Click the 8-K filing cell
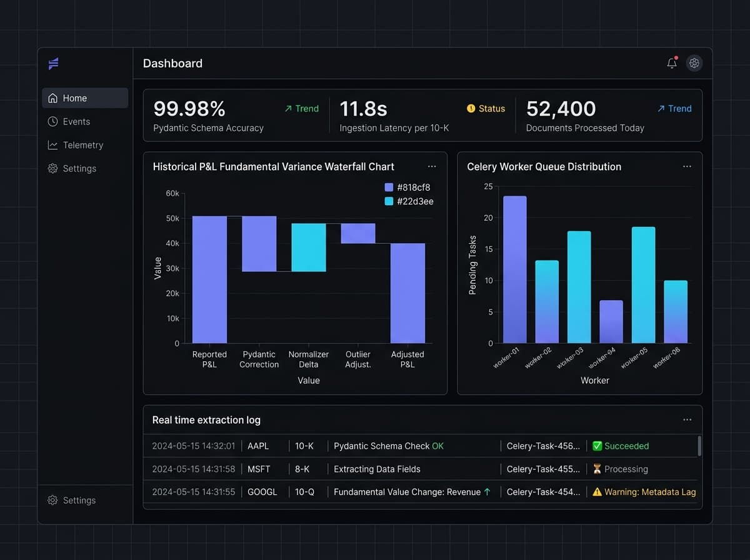750x560 pixels. 302,469
